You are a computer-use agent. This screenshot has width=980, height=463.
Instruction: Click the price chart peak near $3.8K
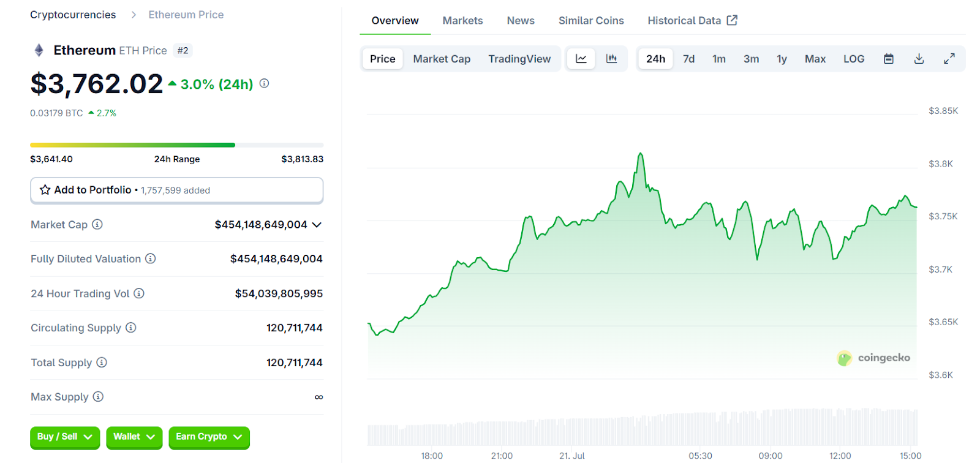coord(641,154)
